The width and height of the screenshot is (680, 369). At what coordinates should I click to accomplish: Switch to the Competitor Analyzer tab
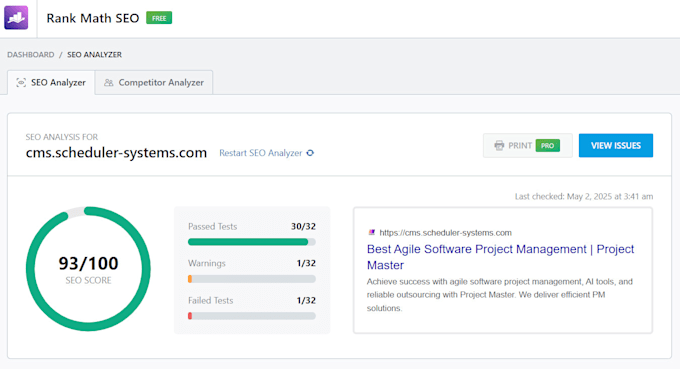(154, 82)
